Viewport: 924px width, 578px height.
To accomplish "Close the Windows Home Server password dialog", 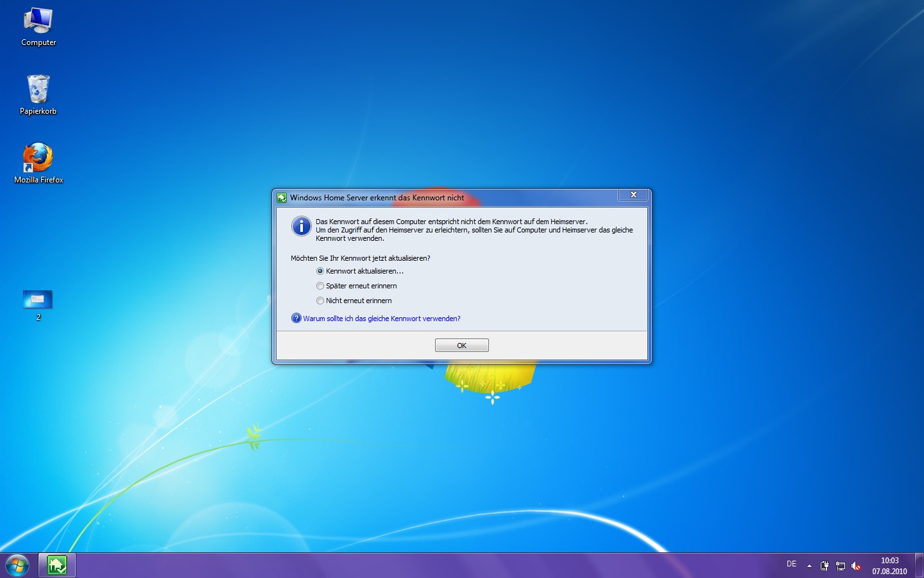I will 633,195.
